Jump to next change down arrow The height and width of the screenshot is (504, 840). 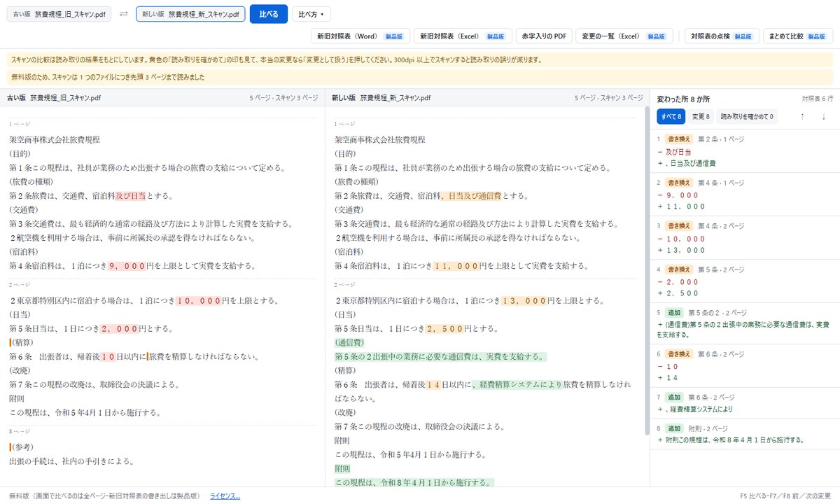tap(823, 116)
